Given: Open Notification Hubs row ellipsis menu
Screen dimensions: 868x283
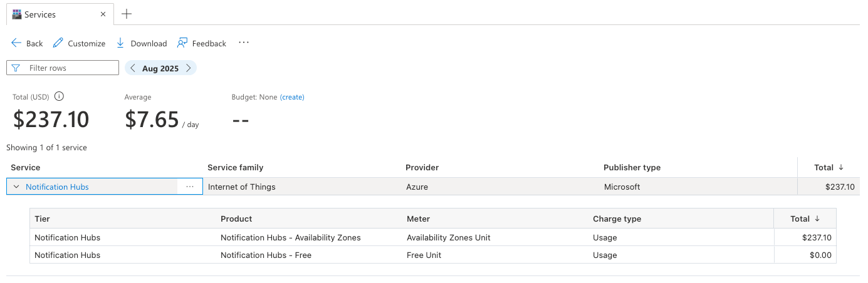Looking at the screenshot, I should [190, 187].
